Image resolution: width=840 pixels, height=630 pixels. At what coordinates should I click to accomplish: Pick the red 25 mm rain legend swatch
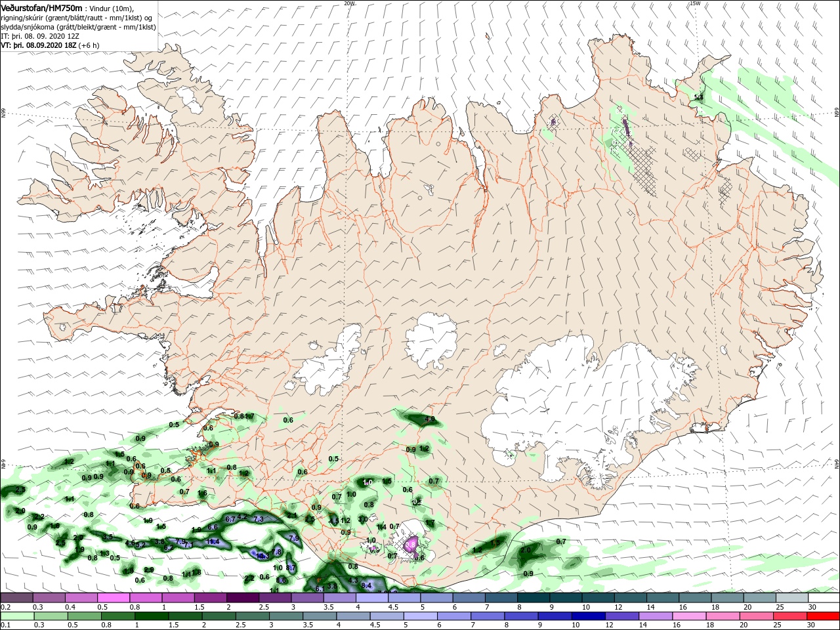791,616
